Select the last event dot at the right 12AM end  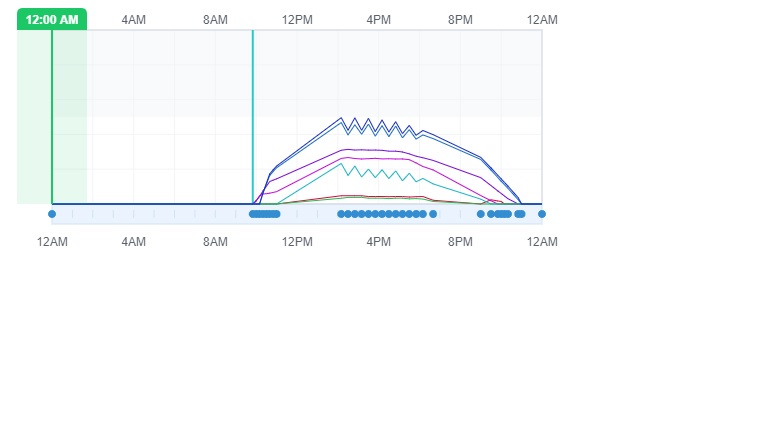click(542, 214)
